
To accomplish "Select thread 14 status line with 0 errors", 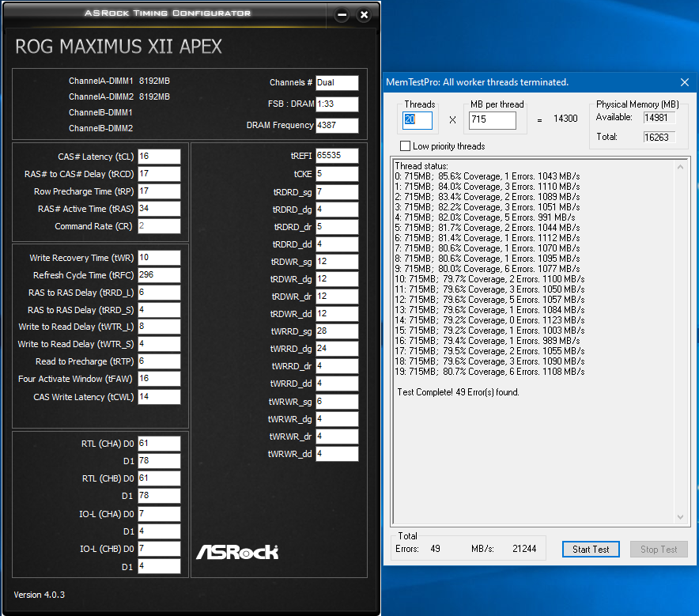I will (x=489, y=320).
